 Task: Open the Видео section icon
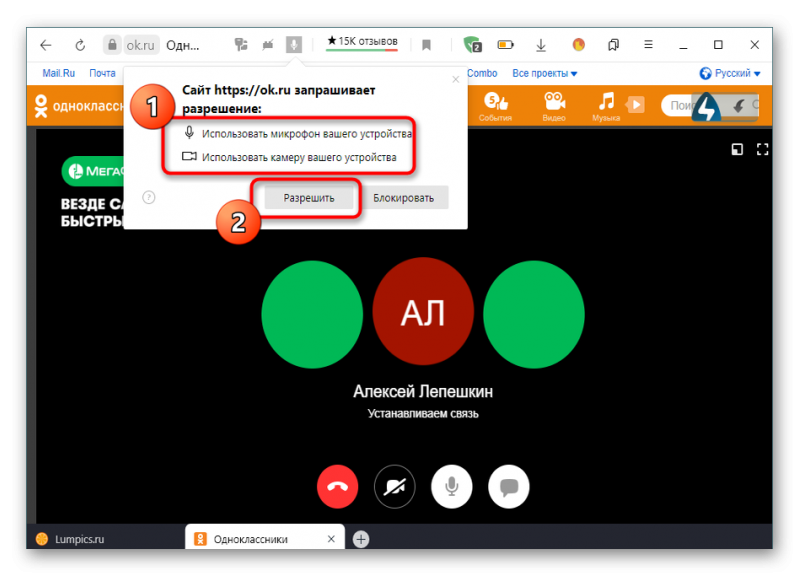554,106
